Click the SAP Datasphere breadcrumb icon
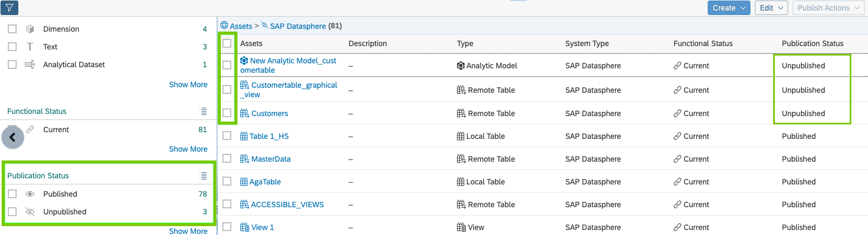868x235 pixels. [x=265, y=26]
